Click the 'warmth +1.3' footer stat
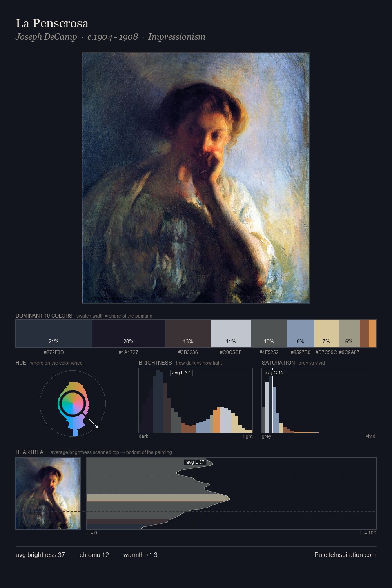The width and height of the screenshot is (392, 588). (x=140, y=555)
